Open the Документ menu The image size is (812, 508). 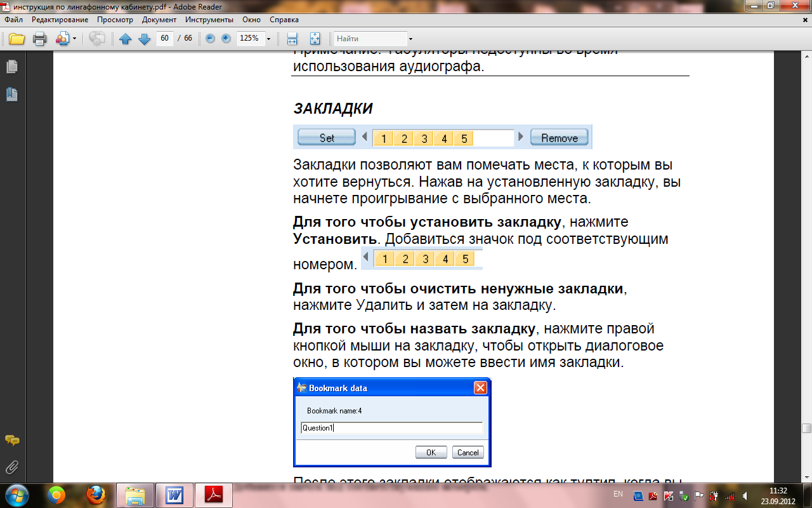(x=159, y=20)
